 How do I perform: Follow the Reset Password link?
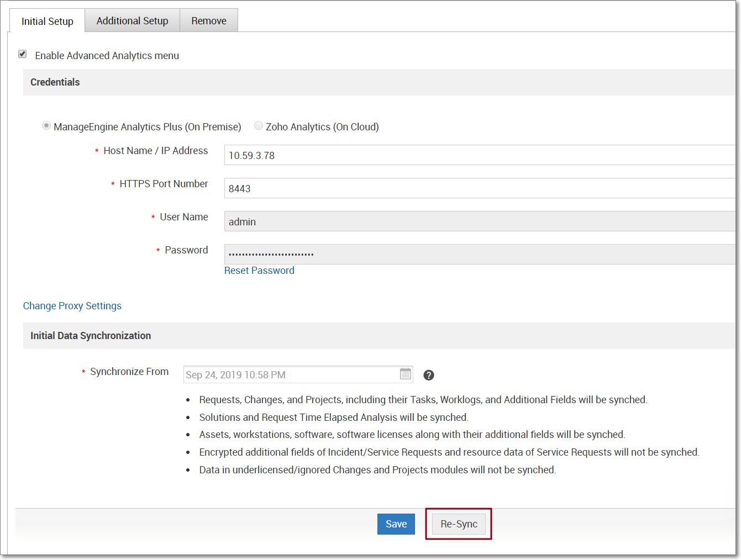coord(259,271)
